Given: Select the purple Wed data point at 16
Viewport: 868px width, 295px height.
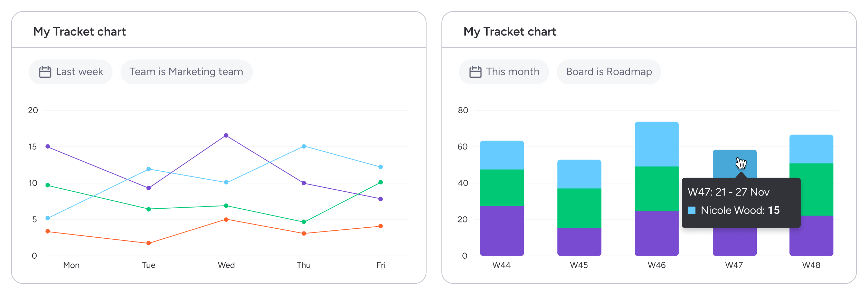Looking at the screenshot, I should (x=226, y=135).
